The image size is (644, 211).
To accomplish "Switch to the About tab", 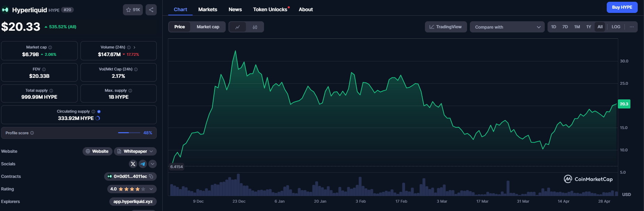I will (306, 9).
